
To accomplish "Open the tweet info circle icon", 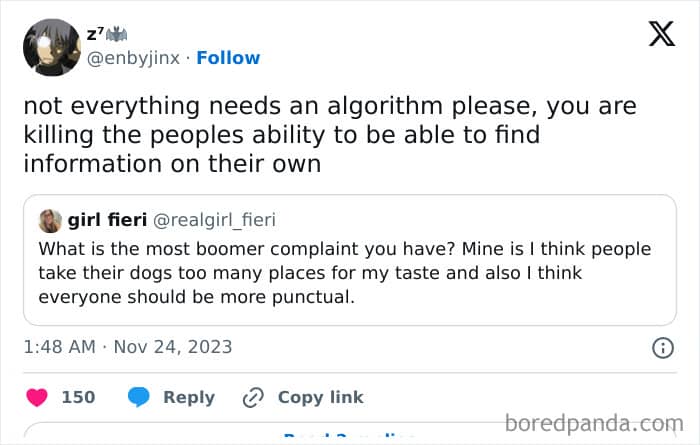I will click(662, 348).
